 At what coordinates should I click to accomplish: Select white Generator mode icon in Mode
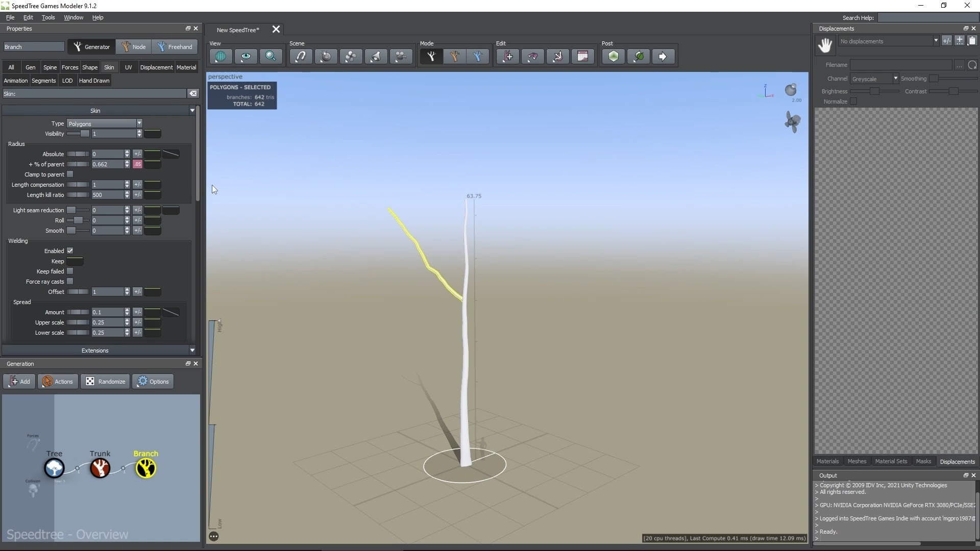click(x=431, y=57)
